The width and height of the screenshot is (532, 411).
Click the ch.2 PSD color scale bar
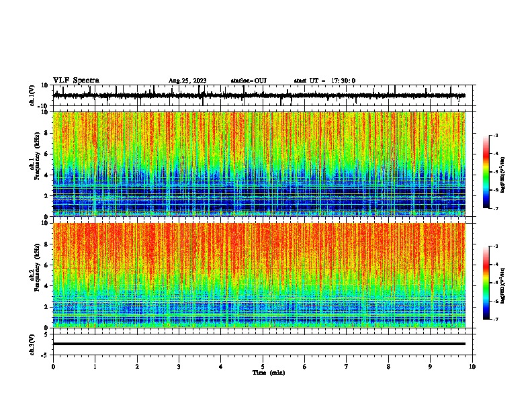click(486, 283)
